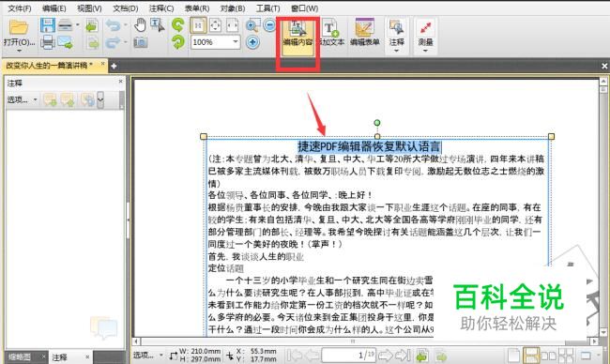Click the plus button for new tab
Screen dimensions: 610x364
tap(114, 66)
